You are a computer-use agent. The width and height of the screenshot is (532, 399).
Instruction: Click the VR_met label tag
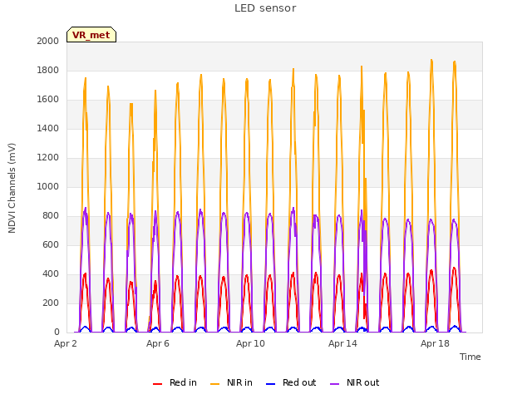click(91, 35)
